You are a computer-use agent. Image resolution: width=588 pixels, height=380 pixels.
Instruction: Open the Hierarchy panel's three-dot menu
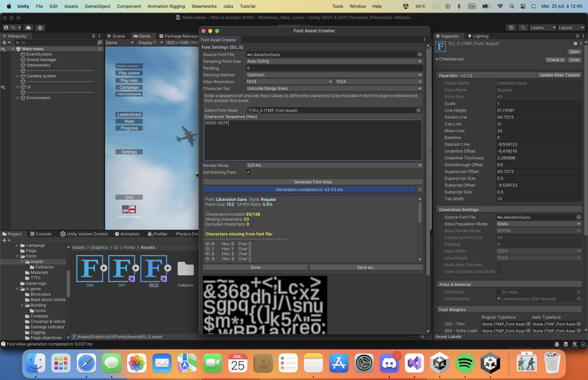[x=99, y=36]
